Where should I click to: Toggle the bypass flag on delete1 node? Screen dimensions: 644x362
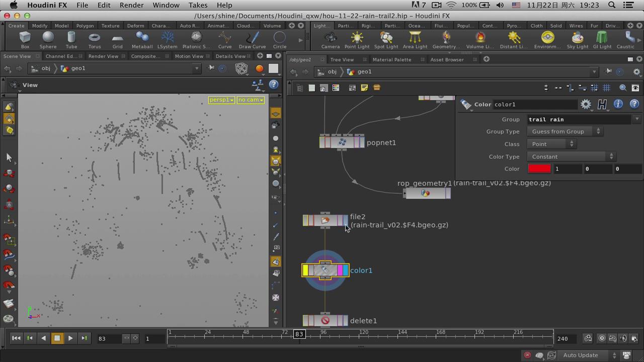(305, 321)
